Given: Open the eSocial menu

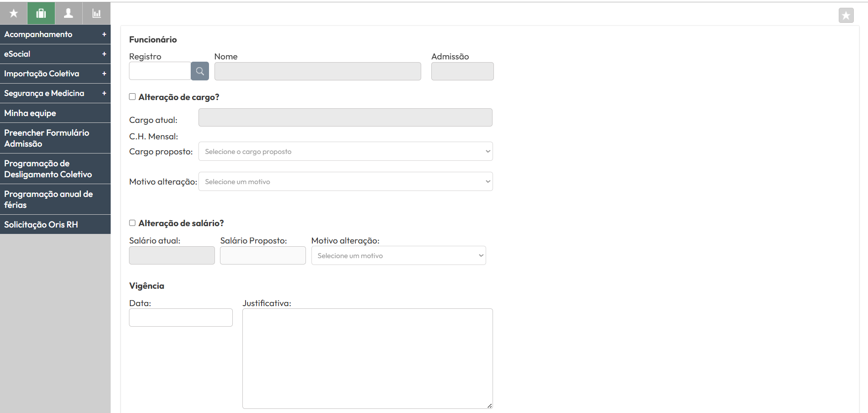Looking at the screenshot, I should click(55, 54).
